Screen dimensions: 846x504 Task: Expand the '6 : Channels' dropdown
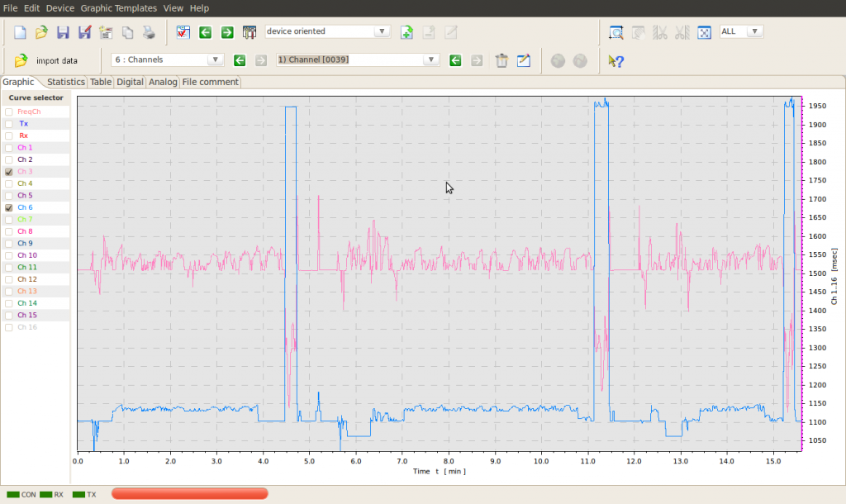(x=168, y=59)
